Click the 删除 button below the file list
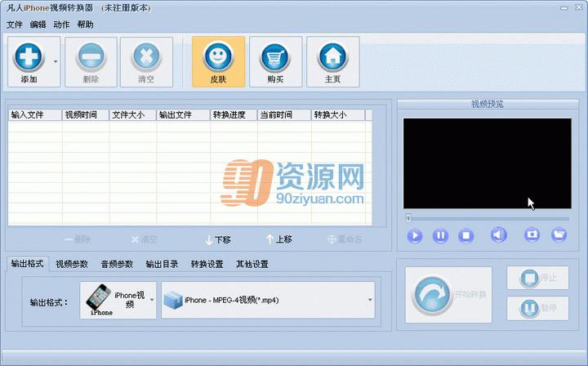Viewport: 588px width, 366px height. pos(78,239)
